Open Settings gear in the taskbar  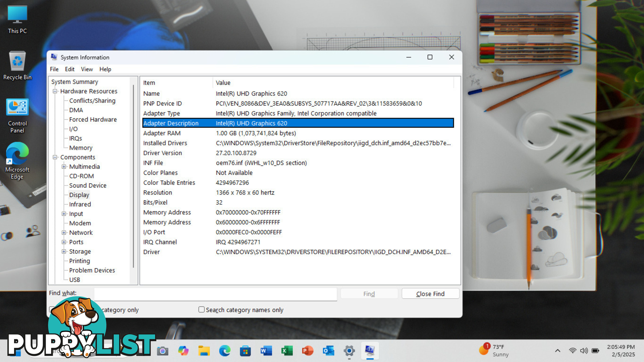349,351
